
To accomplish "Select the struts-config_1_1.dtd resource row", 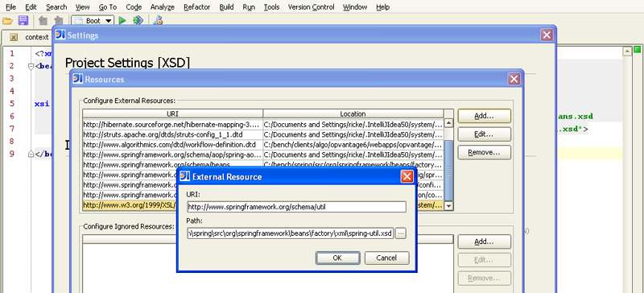I will (263, 134).
